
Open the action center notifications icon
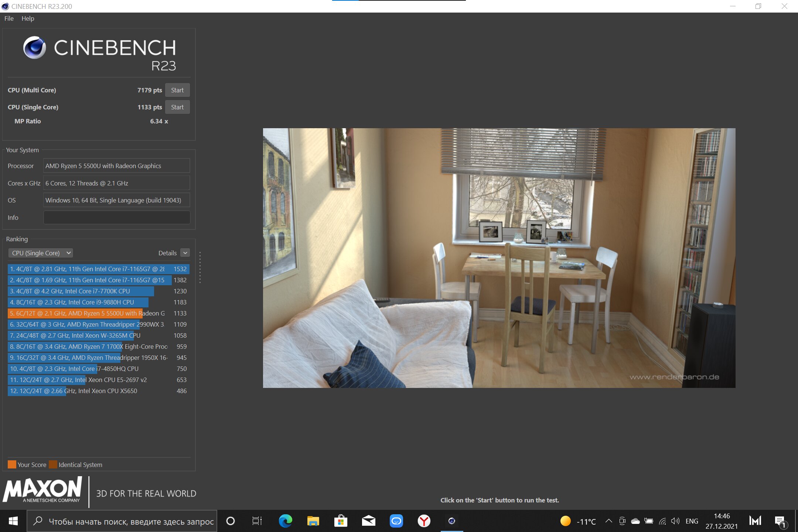pyautogui.click(x=780, y=521)
